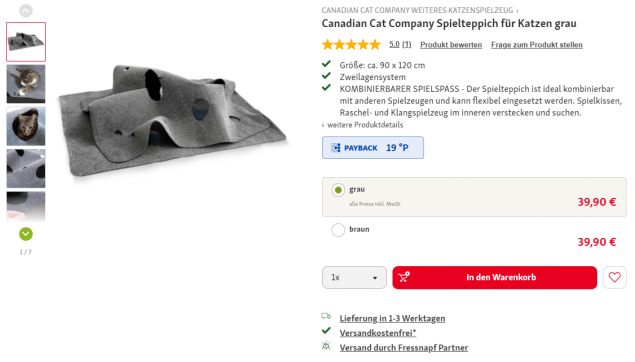Viewport: 635px width, 362px height.
Task: Open Canadian Cat Company Weiteres Katzenspielzeug breadcrumb
Action: point(418,10)
